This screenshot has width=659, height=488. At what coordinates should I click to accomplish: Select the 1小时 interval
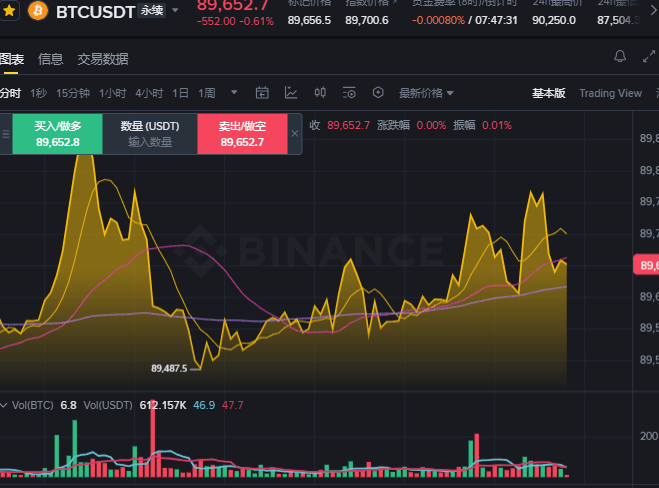[113, 93]
